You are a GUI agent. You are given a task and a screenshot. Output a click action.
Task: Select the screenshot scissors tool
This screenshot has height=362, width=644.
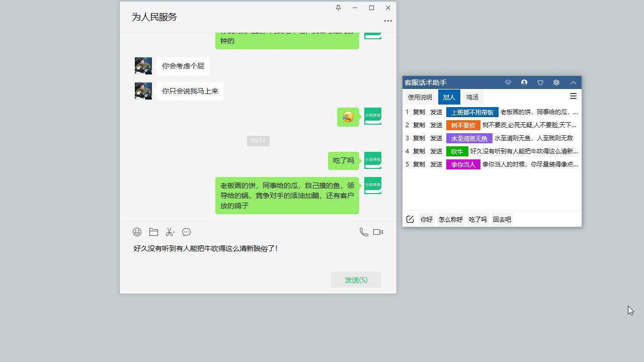pyautogui.click(x=170, y=232)
